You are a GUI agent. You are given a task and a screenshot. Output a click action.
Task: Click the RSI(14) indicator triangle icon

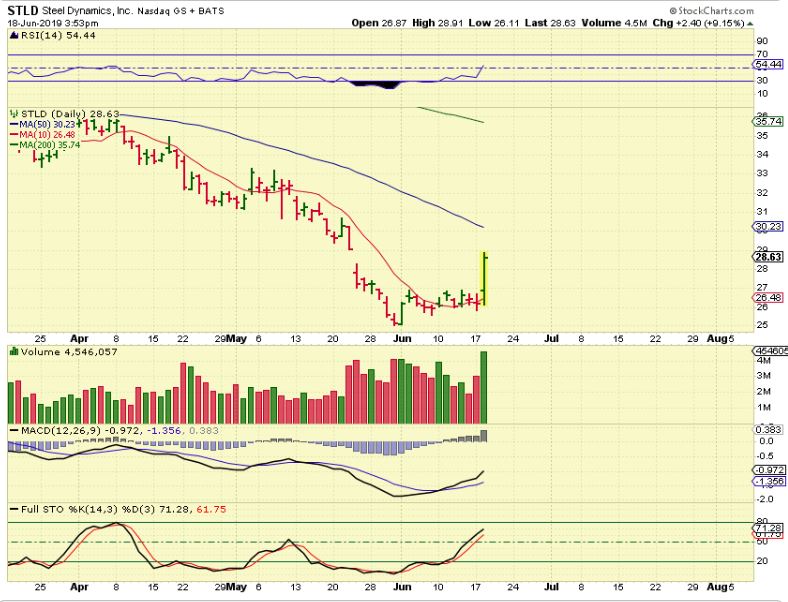[x=13, y=35]
